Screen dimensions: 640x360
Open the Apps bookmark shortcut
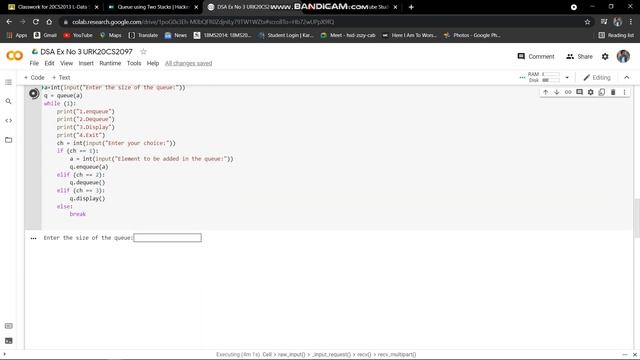(17, 35)
